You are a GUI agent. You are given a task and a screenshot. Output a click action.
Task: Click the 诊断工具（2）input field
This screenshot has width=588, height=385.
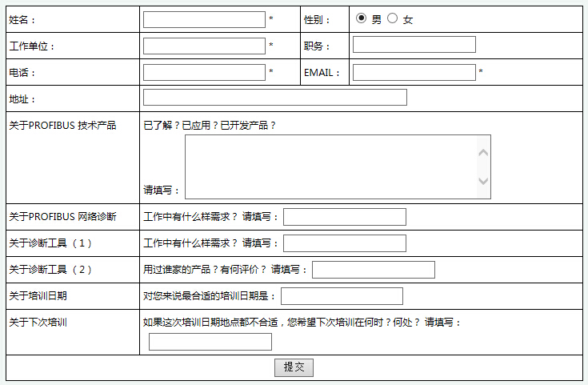pyautogui.click(x=373, y=270)
